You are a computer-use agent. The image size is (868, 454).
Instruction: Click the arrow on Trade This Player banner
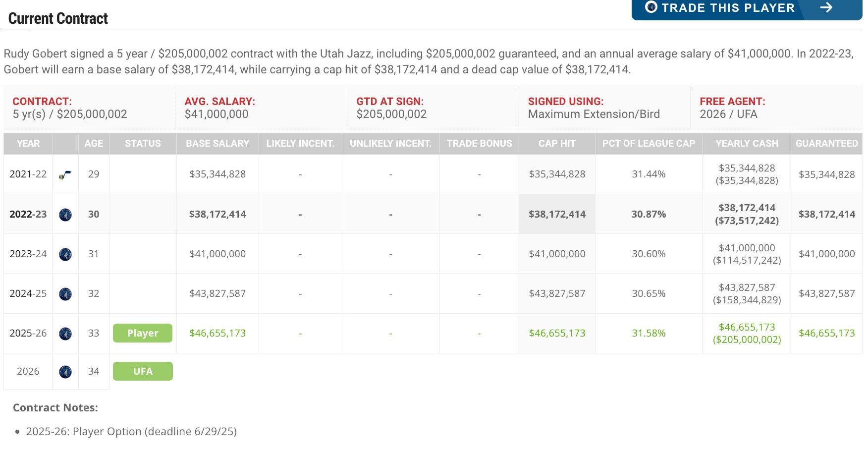826,7
